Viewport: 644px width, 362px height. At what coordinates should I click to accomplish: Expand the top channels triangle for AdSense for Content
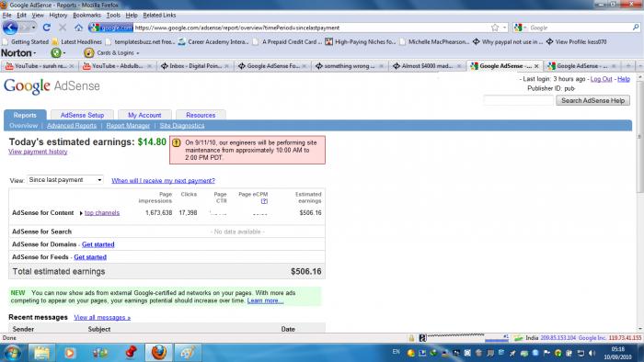(x=81, y=213)
